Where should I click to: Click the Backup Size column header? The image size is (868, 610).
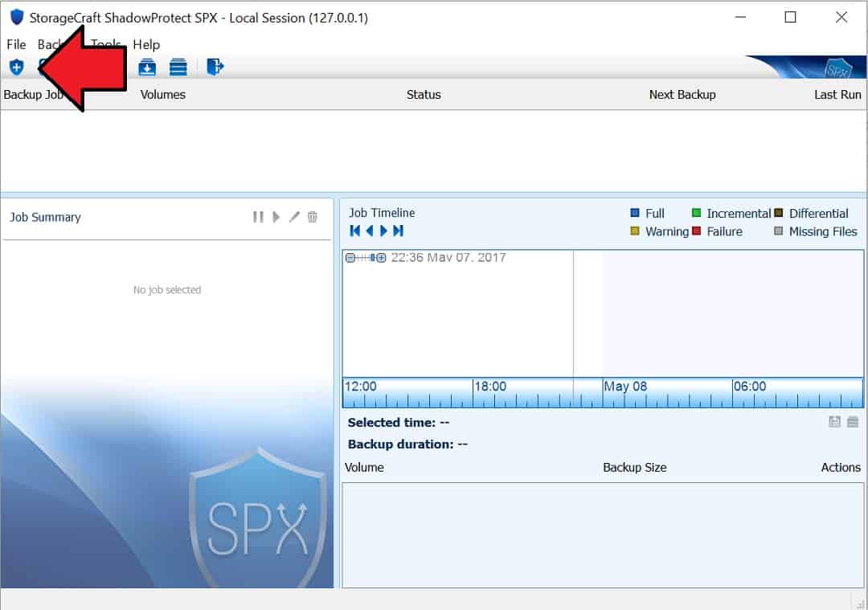coord(634,467)
